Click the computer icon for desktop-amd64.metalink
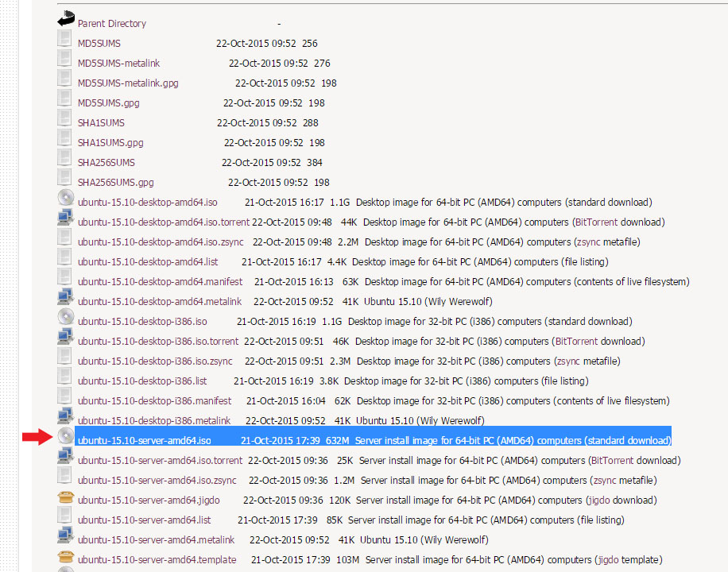The image size is (728, 572). (x=66, y=296)
